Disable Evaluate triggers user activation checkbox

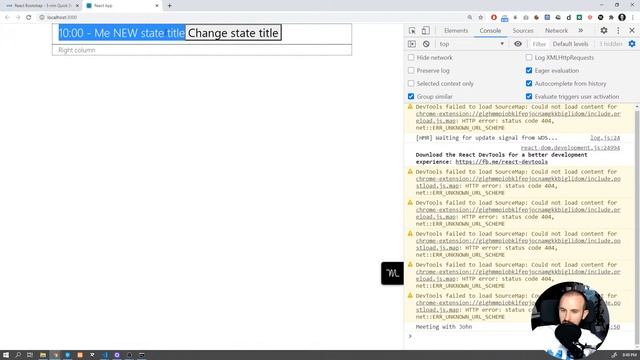pos(529,97)
